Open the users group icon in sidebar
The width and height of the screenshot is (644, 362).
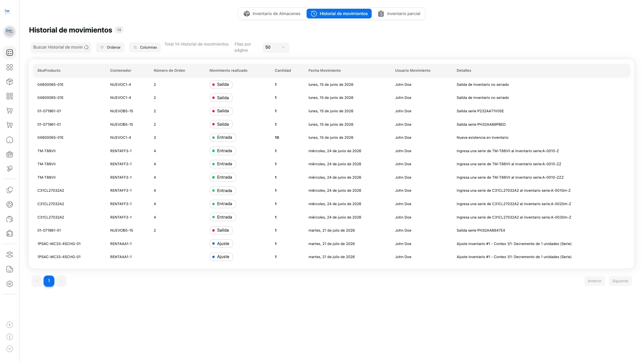10,255
